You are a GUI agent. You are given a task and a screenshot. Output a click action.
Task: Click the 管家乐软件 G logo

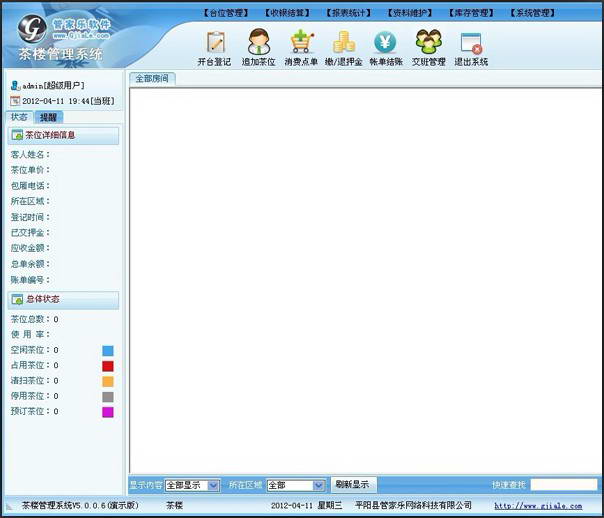32,28
